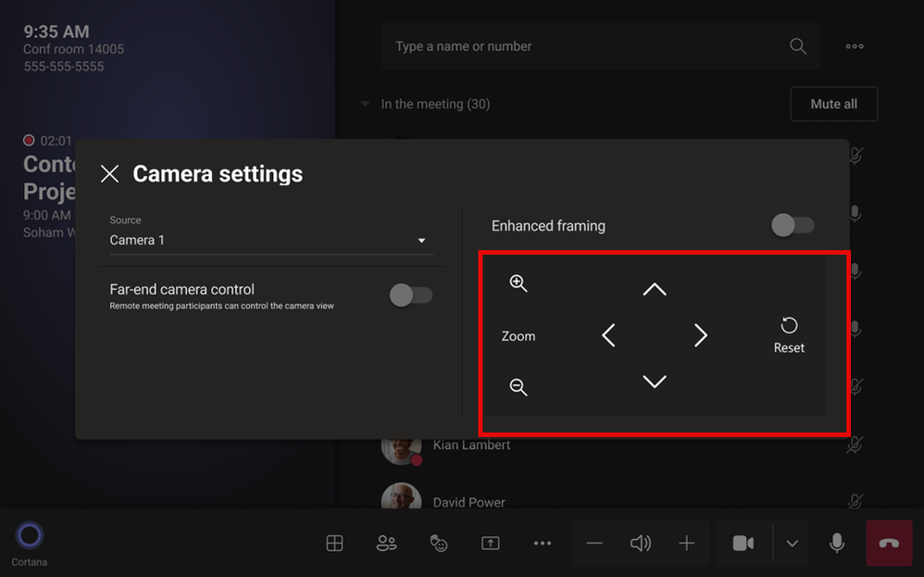
Task: Zoom out the camera with the magnifier minus icon
Action: tap(518, 386)
